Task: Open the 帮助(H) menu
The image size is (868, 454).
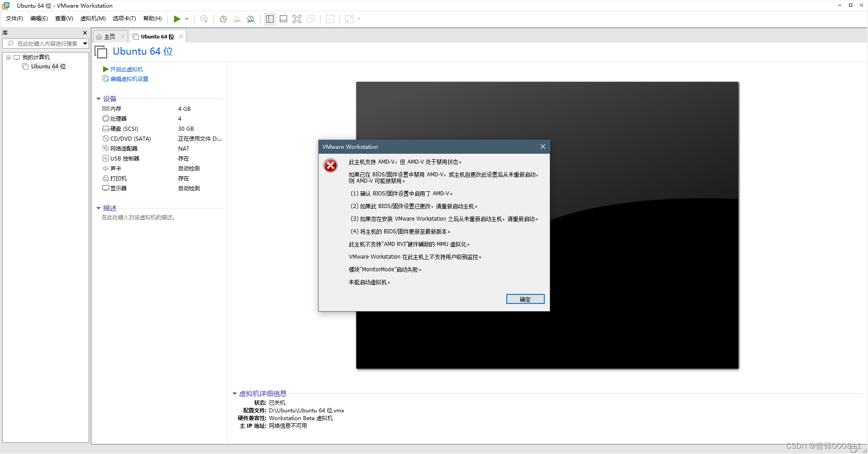Action: pos(152,19)
